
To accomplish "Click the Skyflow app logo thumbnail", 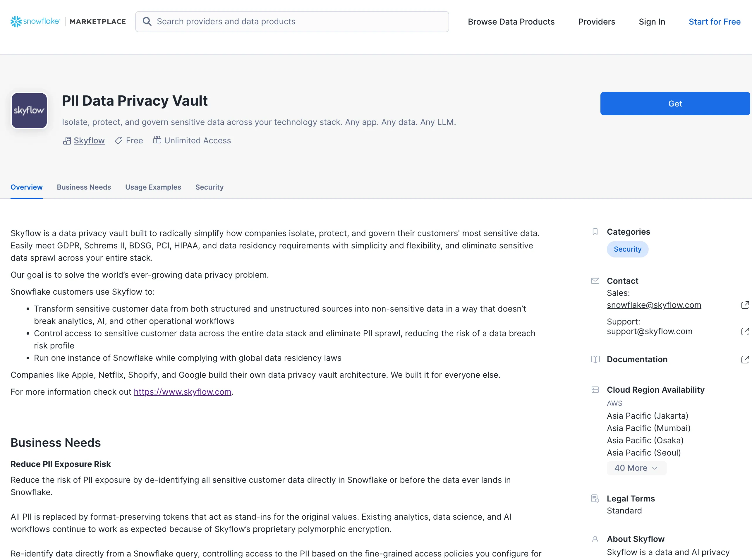I will click(x=29, y=111).
